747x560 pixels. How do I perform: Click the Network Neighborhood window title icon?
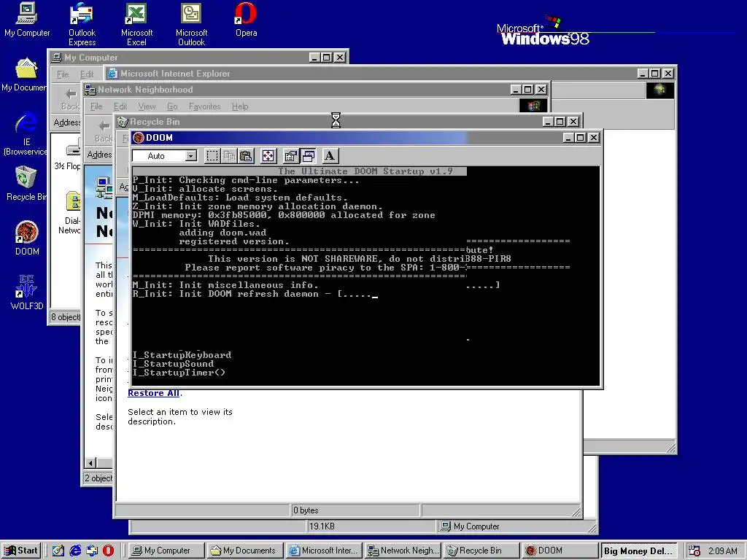(x=90, y=90)
